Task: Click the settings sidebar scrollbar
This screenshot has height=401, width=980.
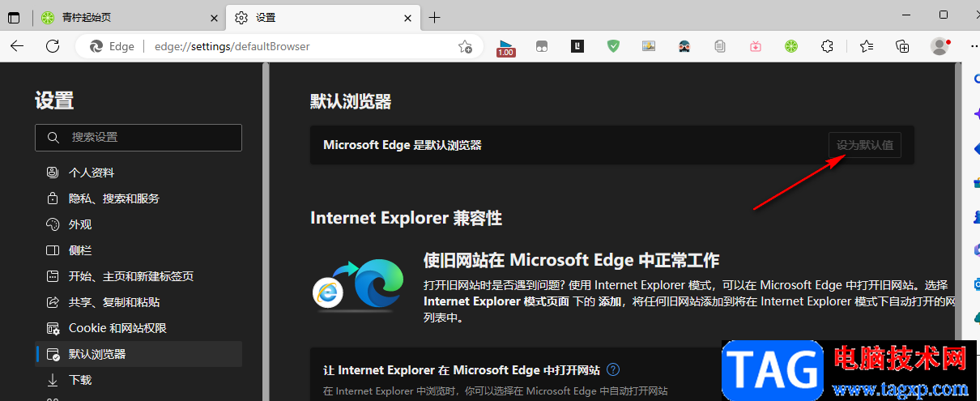Action: click(x=265, y=231)
